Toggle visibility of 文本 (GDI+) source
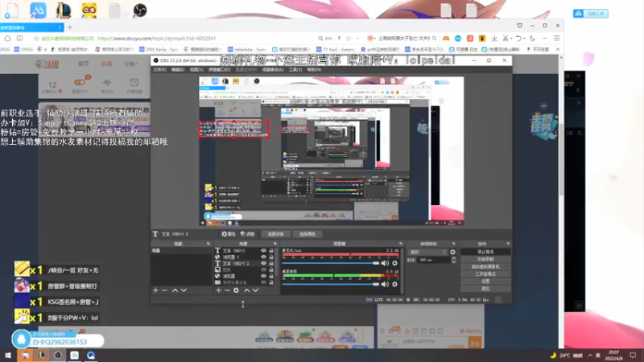Image resolution: width=644 pixels, height=362 pixels. 263,250
